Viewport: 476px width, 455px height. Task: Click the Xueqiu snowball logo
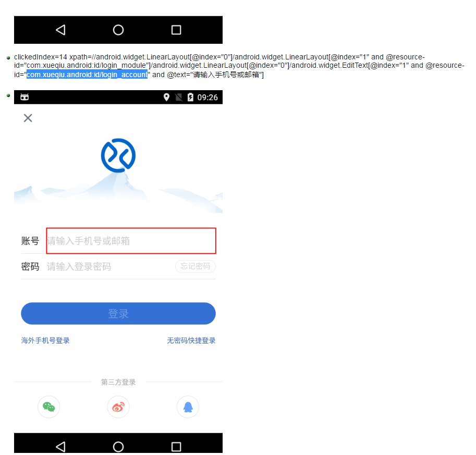118,156
